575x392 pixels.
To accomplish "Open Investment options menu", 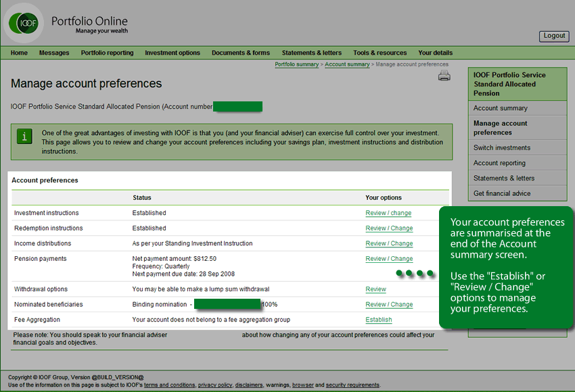I will click(x=172, y=53).
